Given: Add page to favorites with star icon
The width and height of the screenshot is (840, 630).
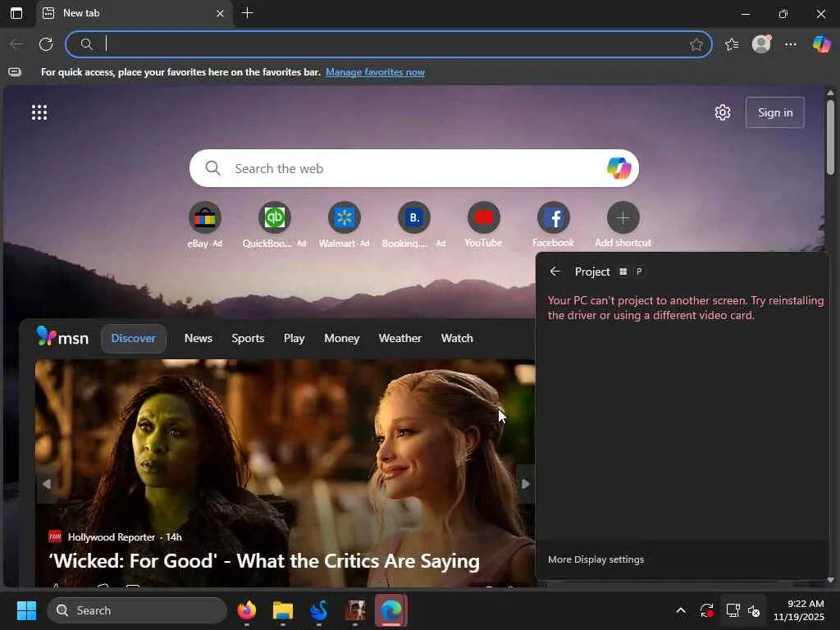Looking at the screenshot, I should (696, 44).
